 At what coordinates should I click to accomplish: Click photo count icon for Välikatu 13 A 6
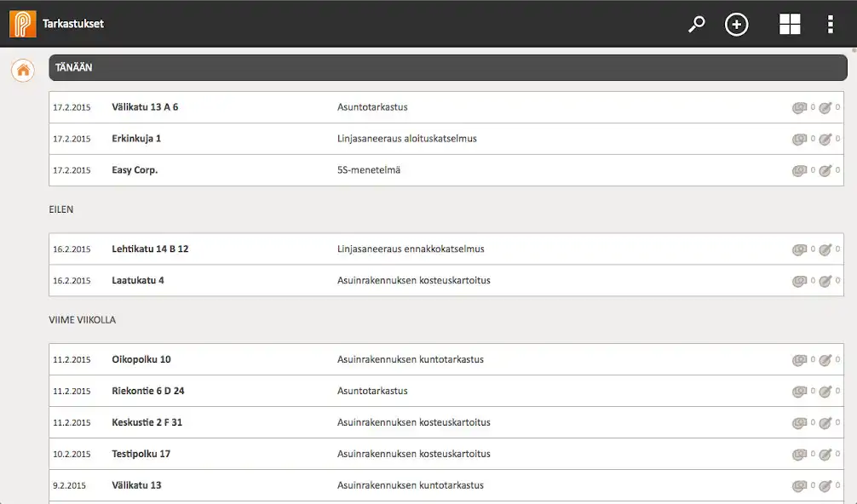[799, 108]
